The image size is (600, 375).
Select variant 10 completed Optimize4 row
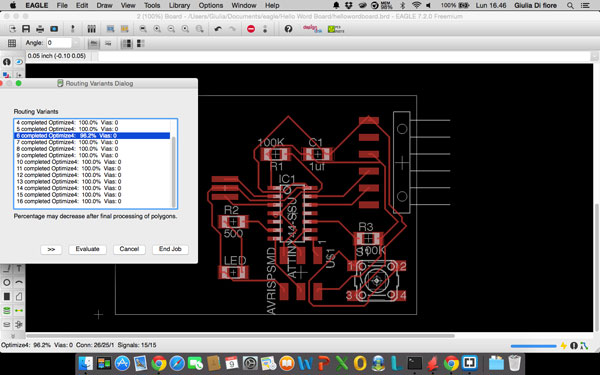[92, 162]
